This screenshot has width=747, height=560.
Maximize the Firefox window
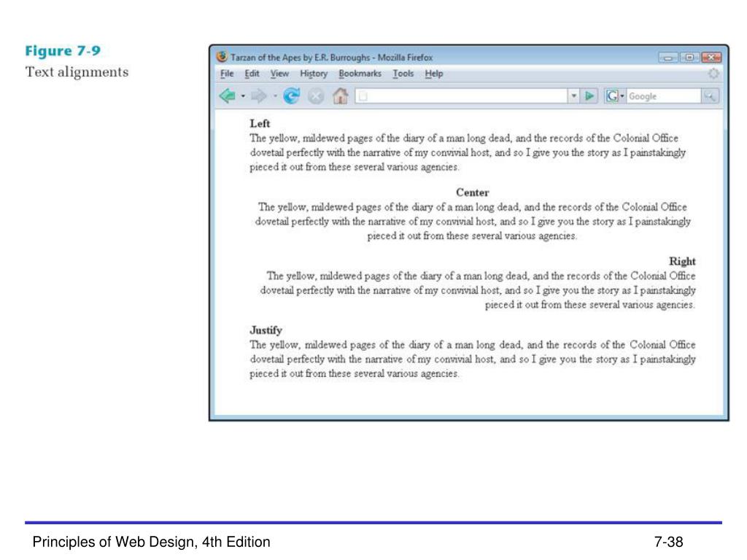pos(689,58)
